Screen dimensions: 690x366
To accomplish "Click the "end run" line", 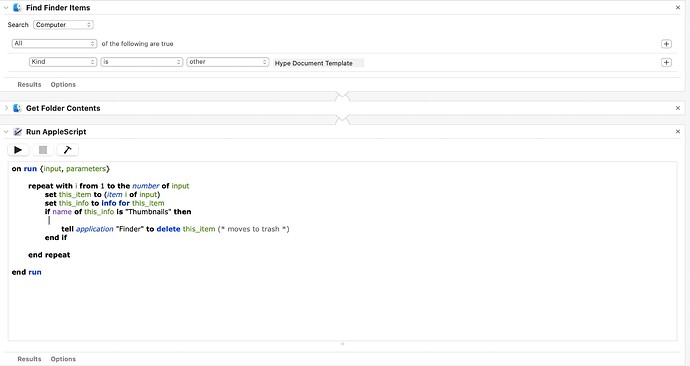I will (26, 272).
